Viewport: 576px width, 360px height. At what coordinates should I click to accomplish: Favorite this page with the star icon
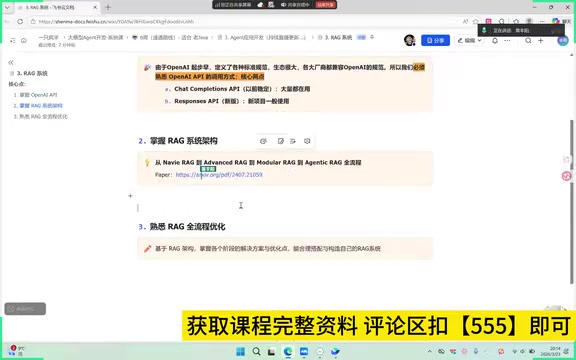476,22
